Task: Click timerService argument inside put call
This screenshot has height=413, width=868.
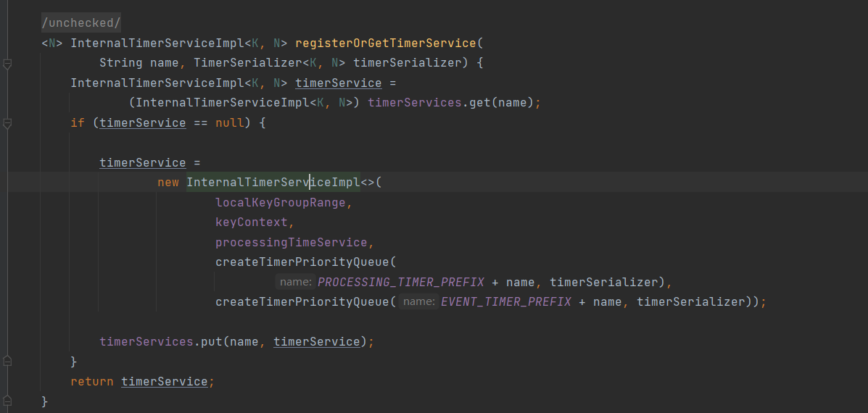Action: (x=317, y=342)
